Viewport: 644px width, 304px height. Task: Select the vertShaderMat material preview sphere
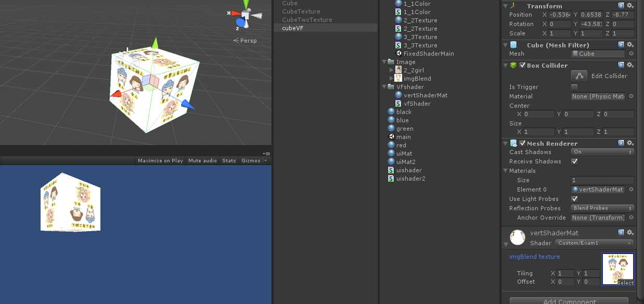point(517,237)
